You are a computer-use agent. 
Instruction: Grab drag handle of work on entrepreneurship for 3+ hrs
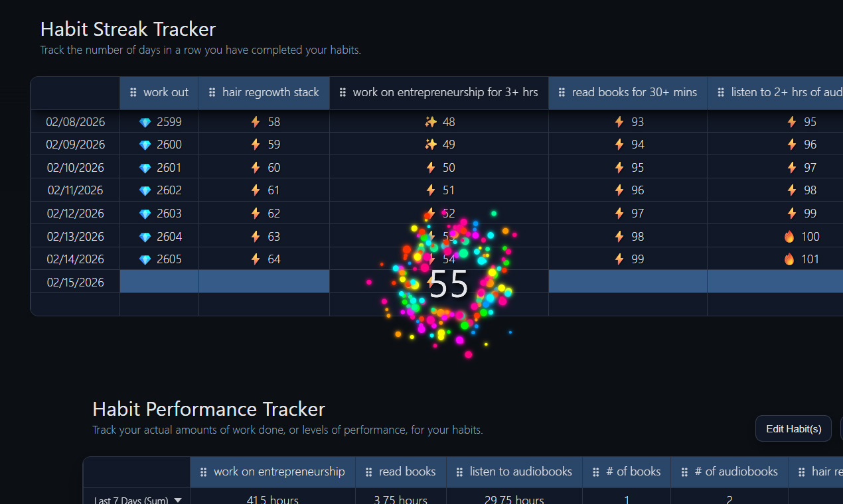(x=343, y=93)
